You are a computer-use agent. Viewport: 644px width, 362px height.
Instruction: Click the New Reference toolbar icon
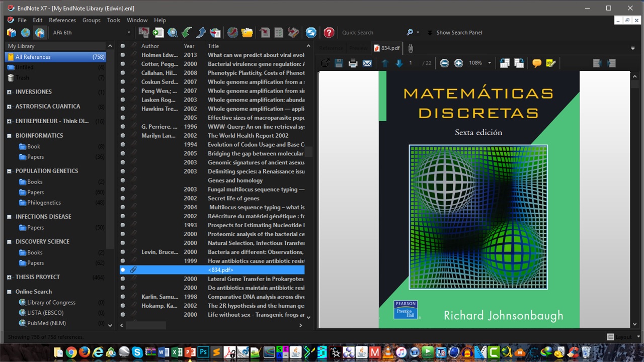pos(158,33)
